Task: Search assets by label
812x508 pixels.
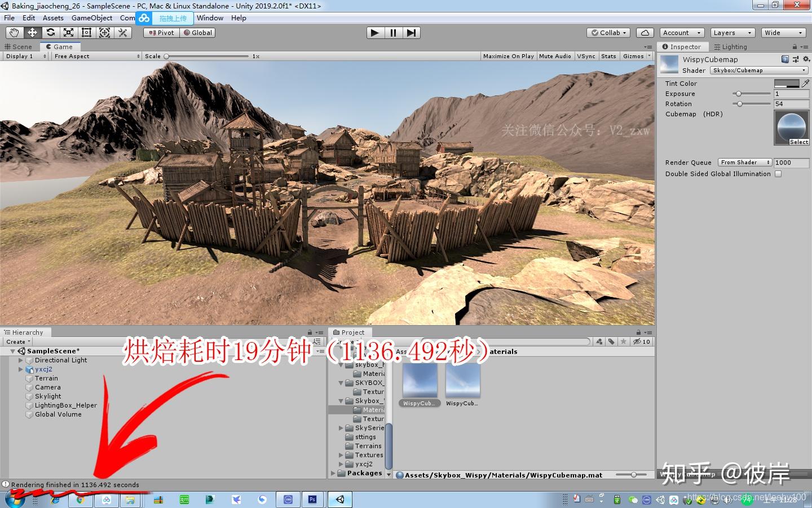Action: 611,341
